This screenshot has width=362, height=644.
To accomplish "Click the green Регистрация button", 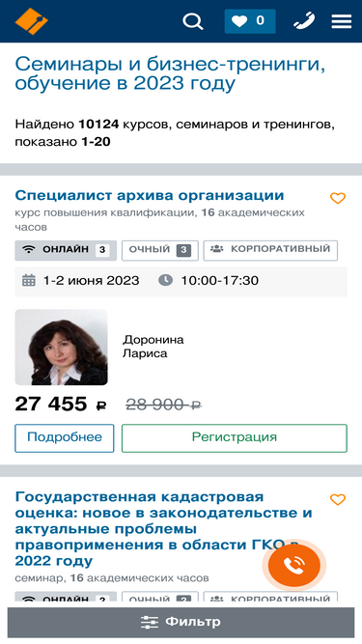I will [x=235, y=438].
